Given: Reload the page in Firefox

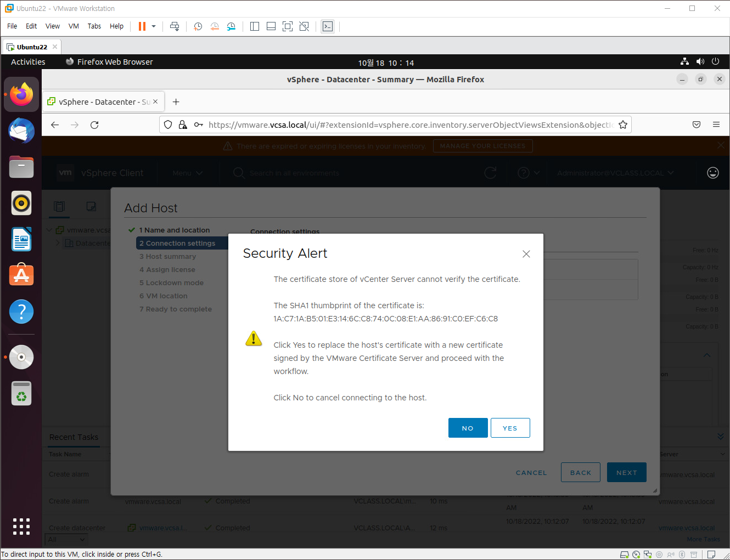Looking at the screenshot, I should [x=94, y=125].
